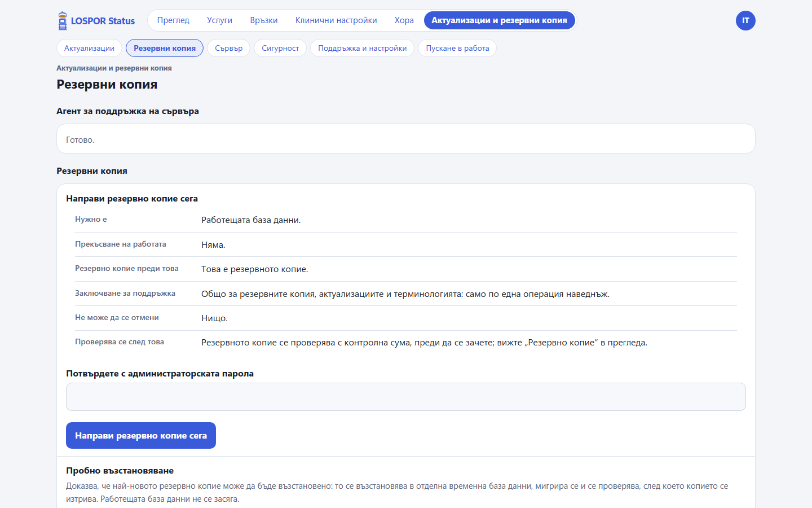Viewport: 812px width, 508px height.
Task: Switch to the Актуализации sub-tab
Action: tap(89, 48)
